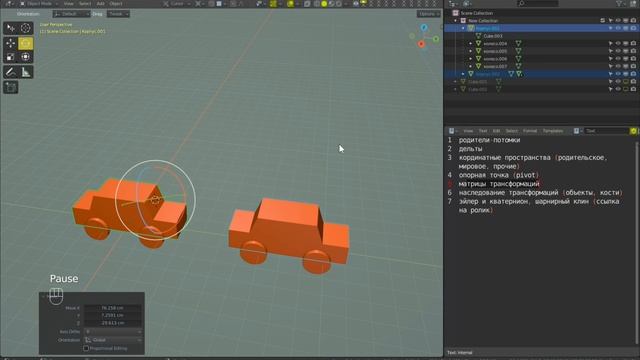Screen dimensions: 640x360
Task: Open the text editor Format menu
Action: (530, 131)
